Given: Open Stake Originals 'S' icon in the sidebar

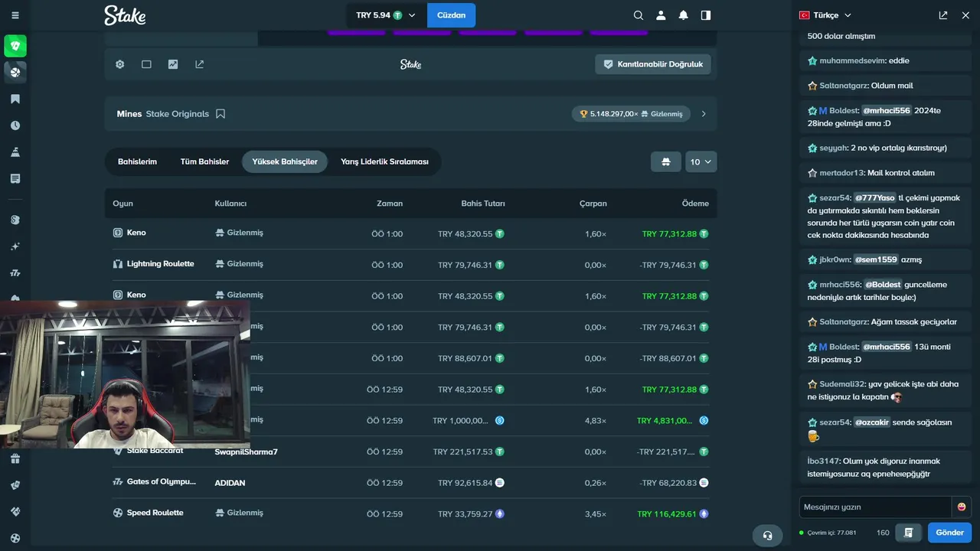Looking at the screenshot, I should 15,220.
